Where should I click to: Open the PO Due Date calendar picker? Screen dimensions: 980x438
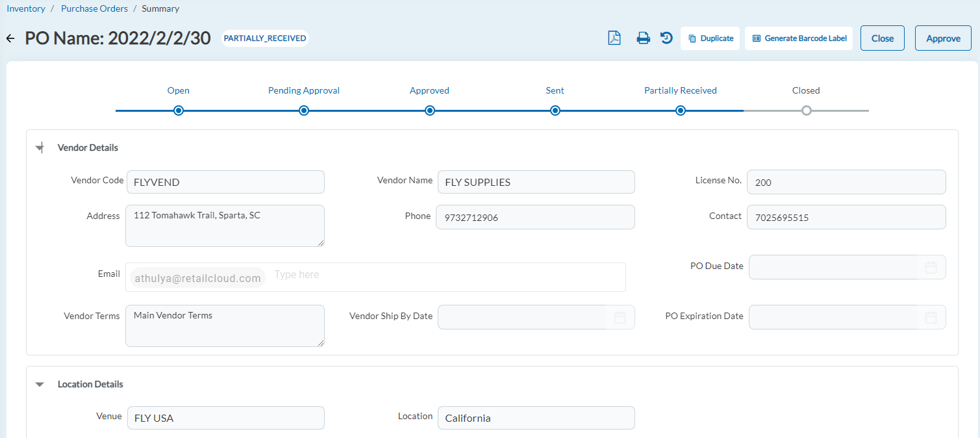(930, 266)
